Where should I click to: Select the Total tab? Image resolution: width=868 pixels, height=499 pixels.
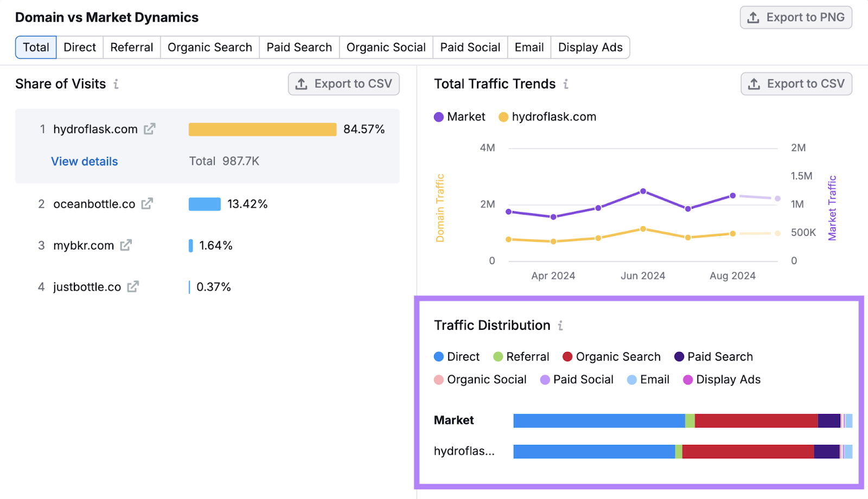tap(36, 47)
